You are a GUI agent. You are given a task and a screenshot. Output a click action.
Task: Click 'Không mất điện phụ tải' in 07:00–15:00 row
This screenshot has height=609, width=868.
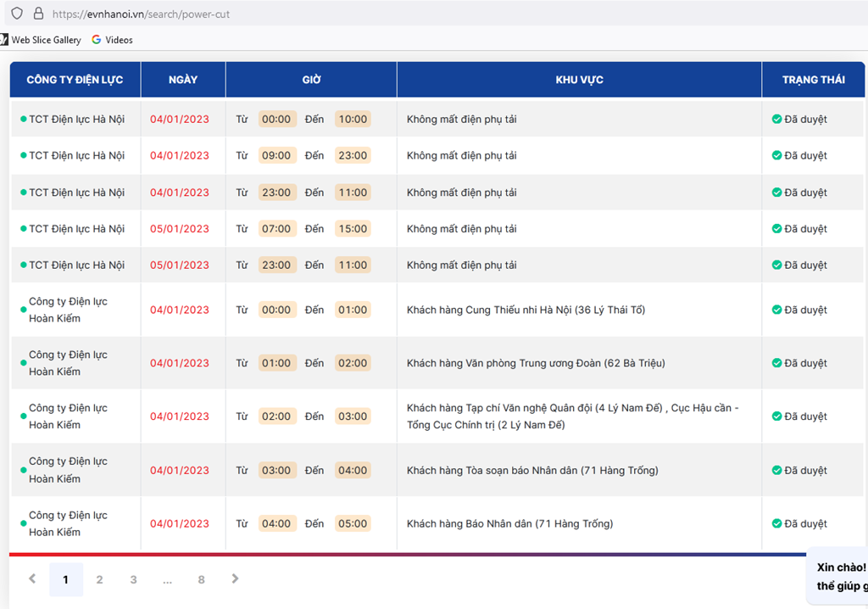462,229
